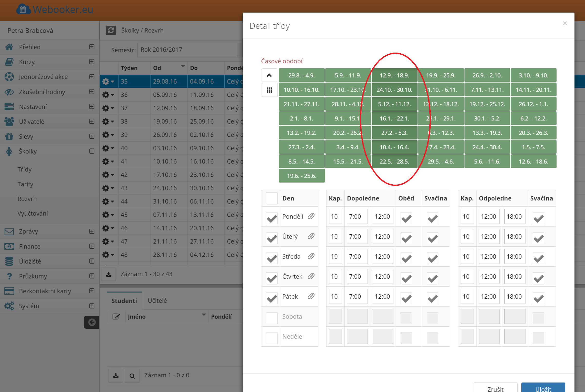Click the paperclip icon next to Čtvrtek
This screenshot has height=392, width=585.
tap(311, 276)
